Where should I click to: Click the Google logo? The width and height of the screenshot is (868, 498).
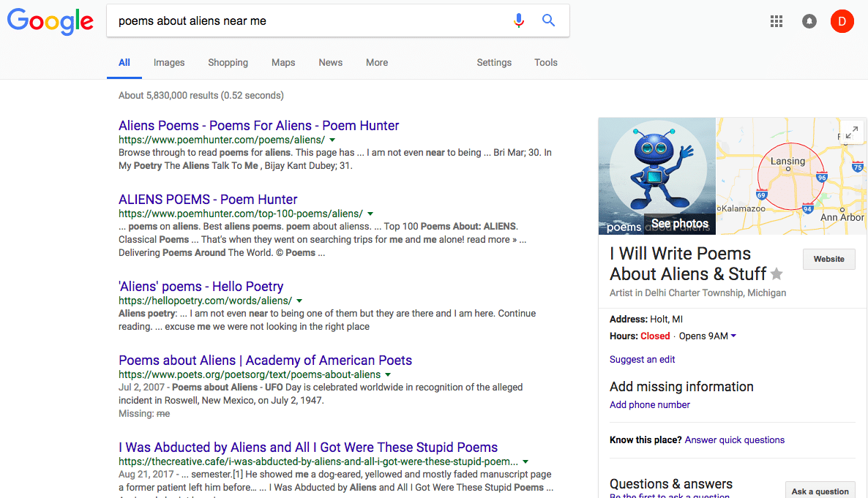[x=50, y=22]
